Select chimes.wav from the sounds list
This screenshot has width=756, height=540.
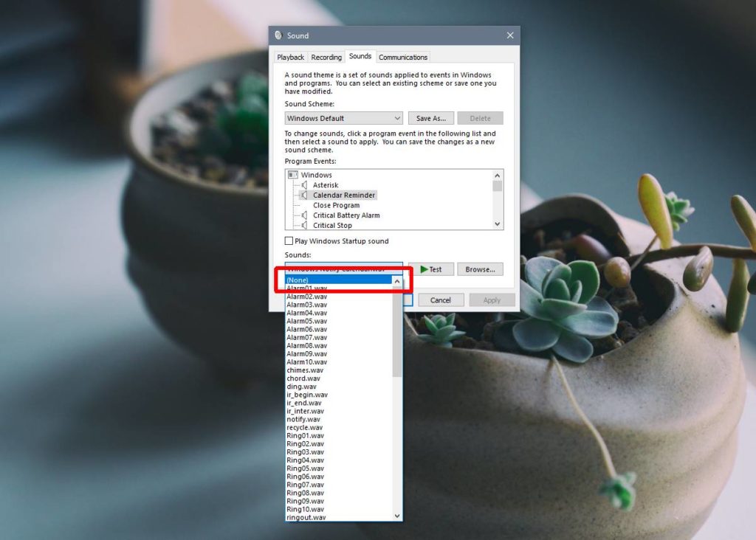(306, 370)
